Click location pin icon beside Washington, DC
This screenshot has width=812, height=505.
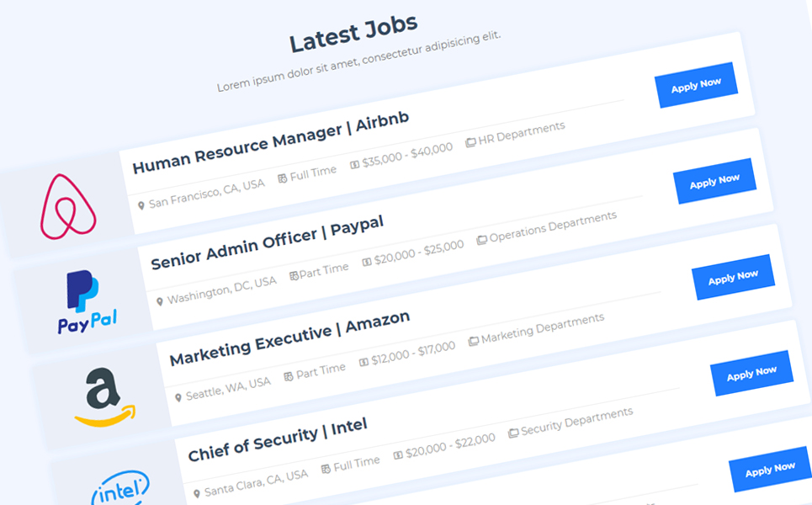(x=160, y=301)
